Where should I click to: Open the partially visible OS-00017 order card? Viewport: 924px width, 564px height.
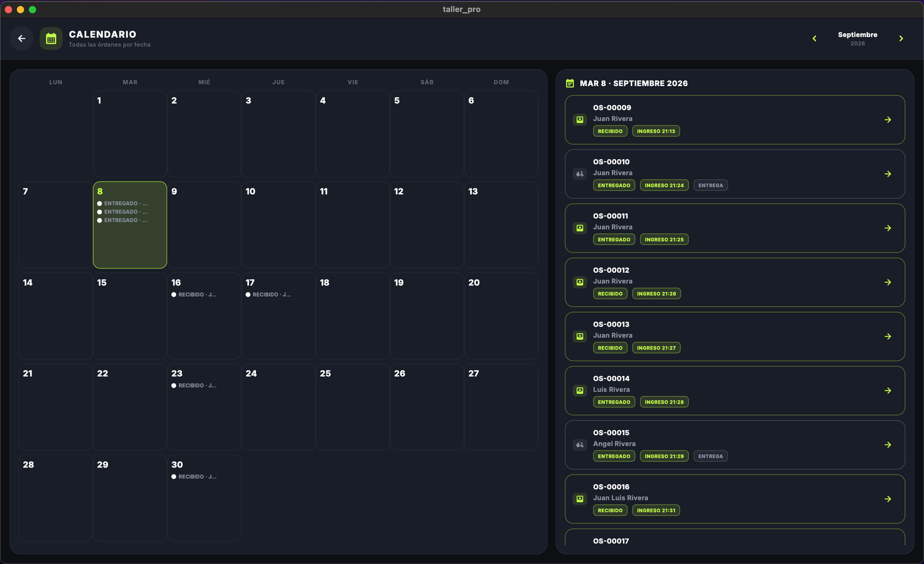point(735,537)
